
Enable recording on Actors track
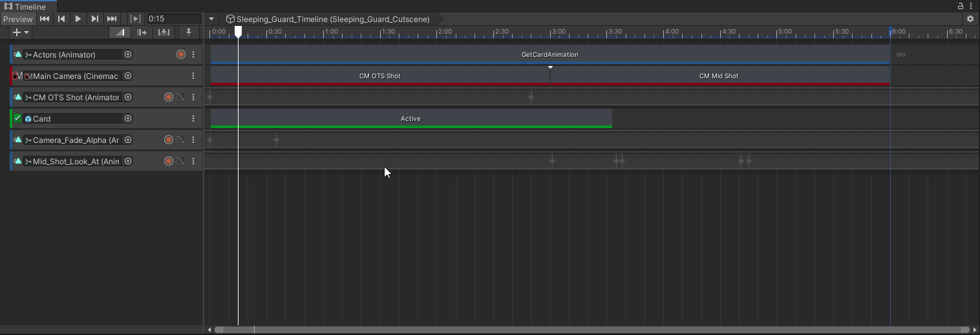pyautogui.click(x=181, y=54)
